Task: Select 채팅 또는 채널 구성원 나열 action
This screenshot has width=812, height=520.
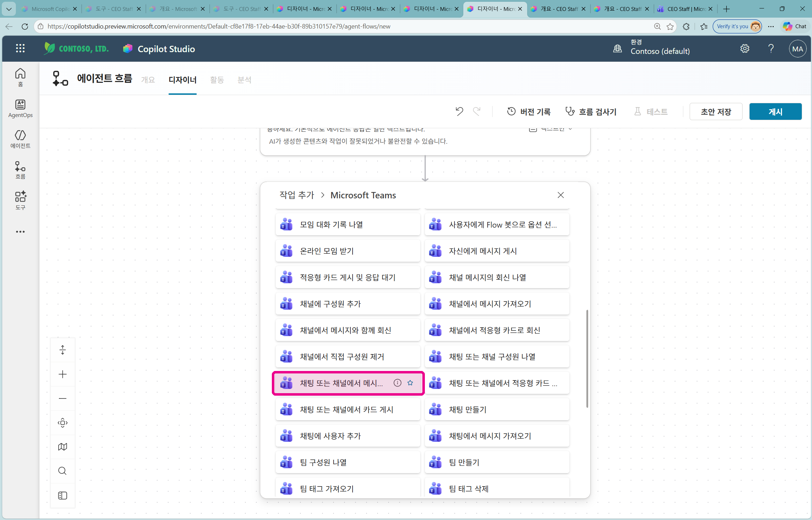Action: (x=497, y=357)
